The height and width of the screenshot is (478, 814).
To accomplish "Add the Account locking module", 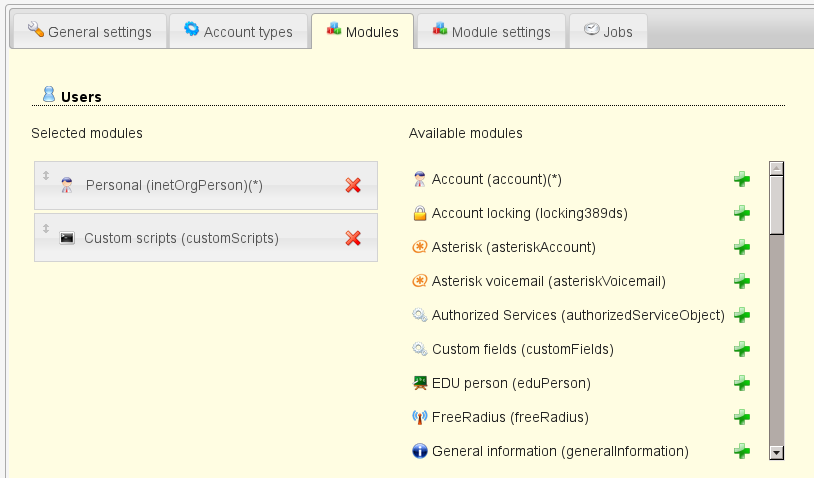I will pyautogui.click(x=741, y=213).
